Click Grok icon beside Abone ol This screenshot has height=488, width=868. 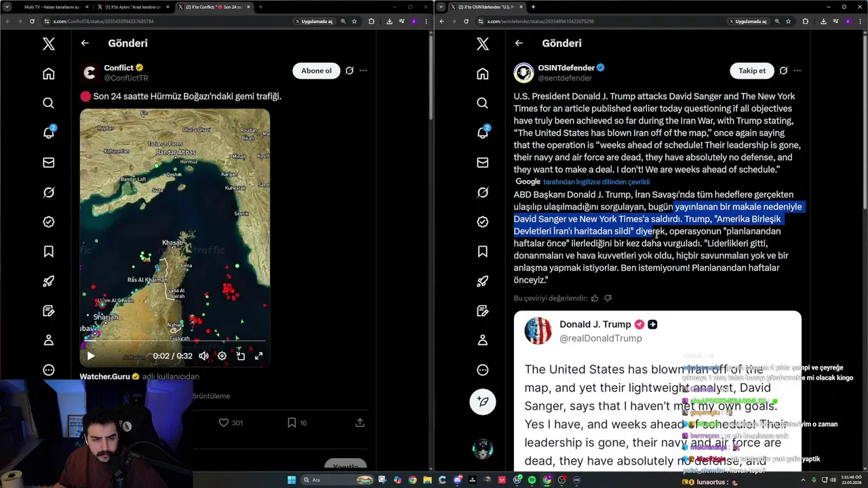349,70
